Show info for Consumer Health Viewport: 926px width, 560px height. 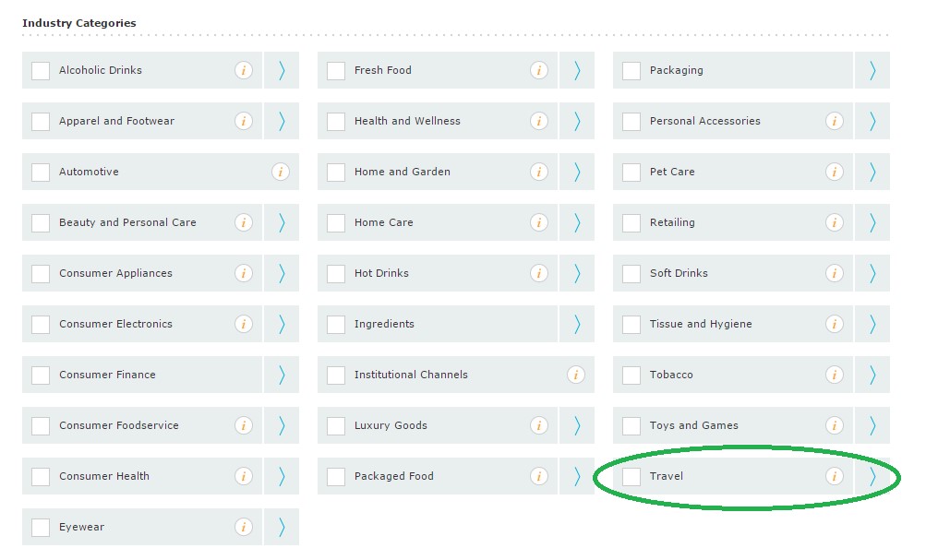244,476
